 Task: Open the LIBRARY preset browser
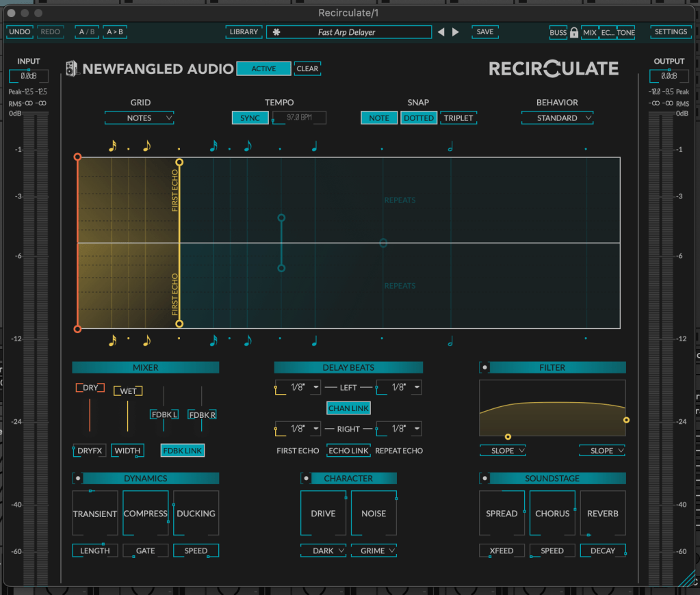(x=244, y=32)
